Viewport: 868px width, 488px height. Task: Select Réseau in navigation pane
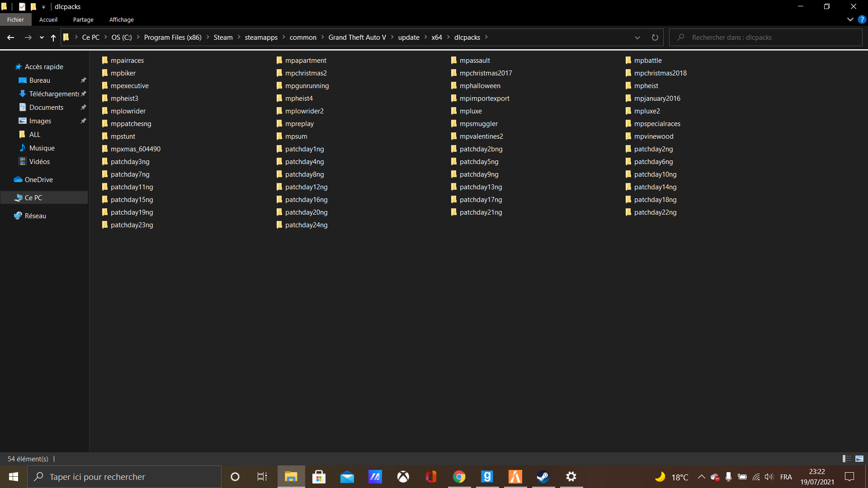tap(35, 216)
